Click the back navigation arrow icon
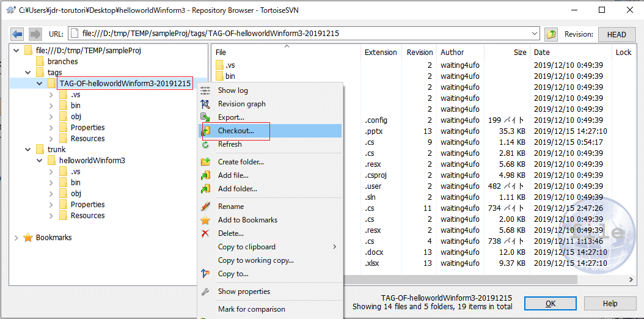Screen dimensions: 644x319 click(17, 34)
